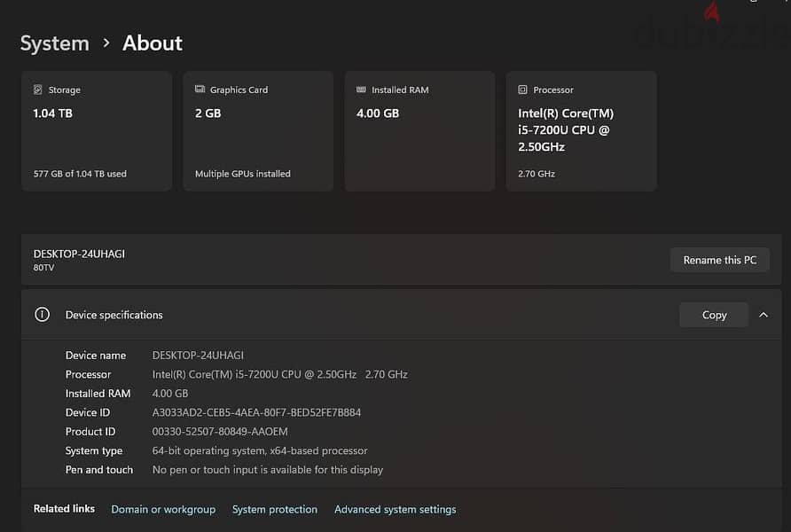Click the Storage card icon
The width and height of the screenshot is (791, 532).
(x=38, y=90)
